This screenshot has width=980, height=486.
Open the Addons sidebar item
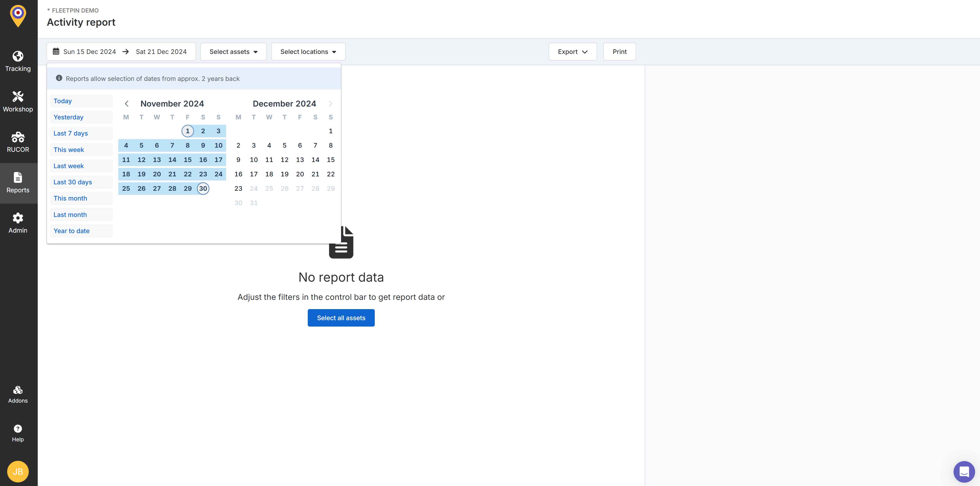tap(18, 394)
